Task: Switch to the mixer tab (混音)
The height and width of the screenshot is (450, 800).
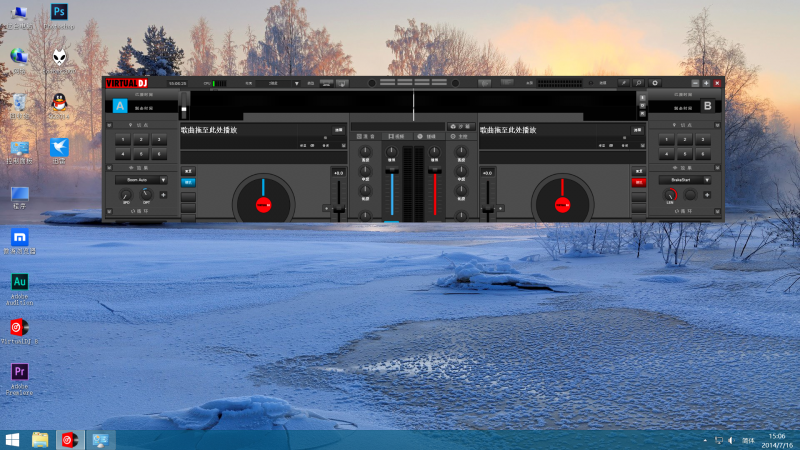Action: pyautogui.click(x=365, y=136)
